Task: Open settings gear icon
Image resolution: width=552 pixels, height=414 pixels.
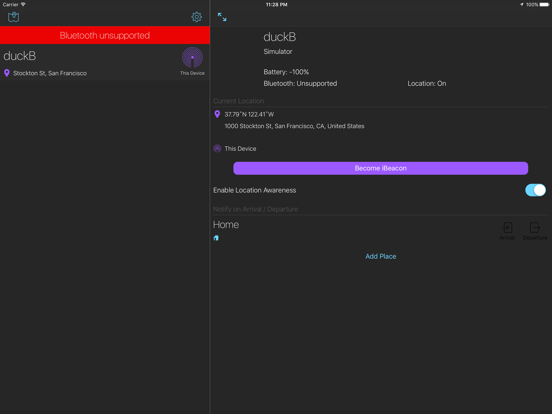Action: pyautogui.click(x=196, y=17)
